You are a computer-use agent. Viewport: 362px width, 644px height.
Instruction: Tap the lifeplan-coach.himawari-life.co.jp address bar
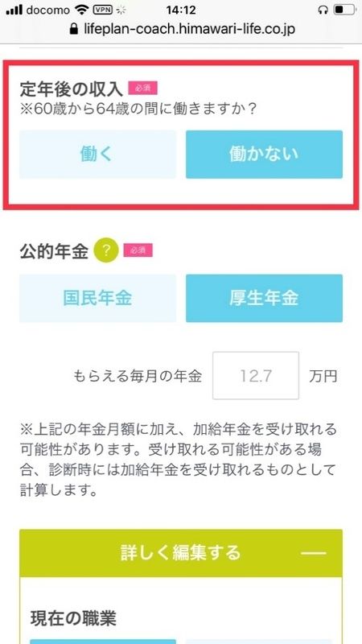pos(183,29)
